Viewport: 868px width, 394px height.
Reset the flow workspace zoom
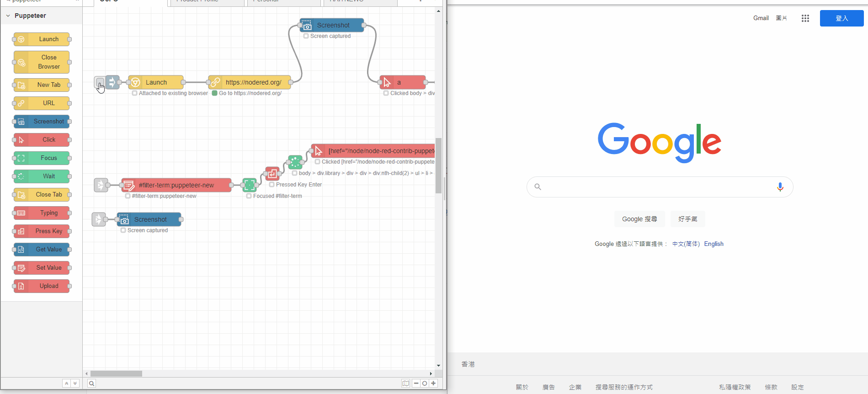click(425, 383)
